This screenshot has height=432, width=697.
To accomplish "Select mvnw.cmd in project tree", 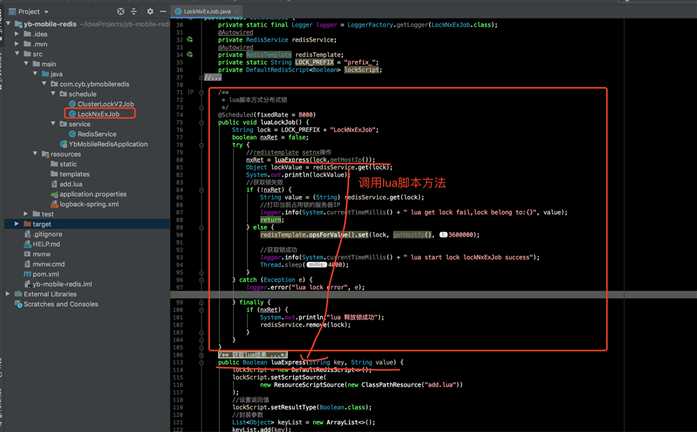I will [x=49, y=264].
